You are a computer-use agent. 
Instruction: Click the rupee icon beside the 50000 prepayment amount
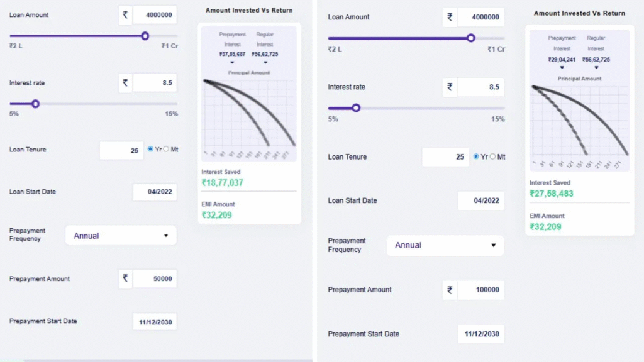[x=125, y=279]
